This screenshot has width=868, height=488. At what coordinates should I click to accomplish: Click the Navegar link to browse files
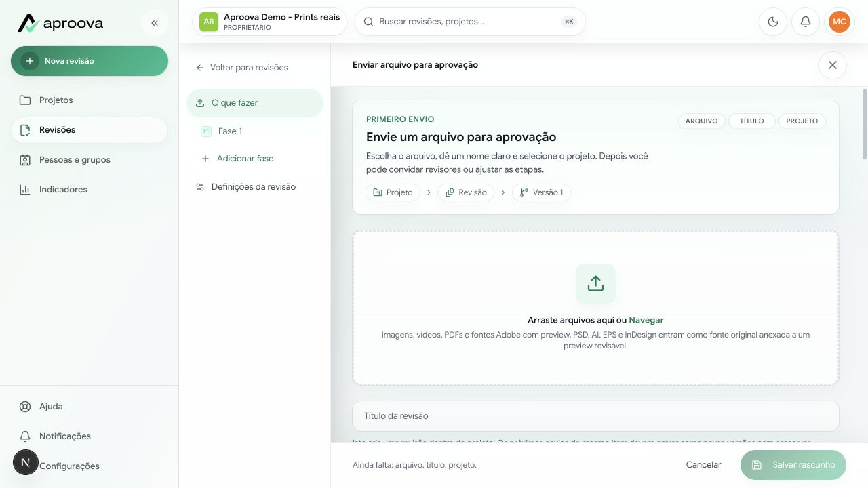tap(646, 320)
